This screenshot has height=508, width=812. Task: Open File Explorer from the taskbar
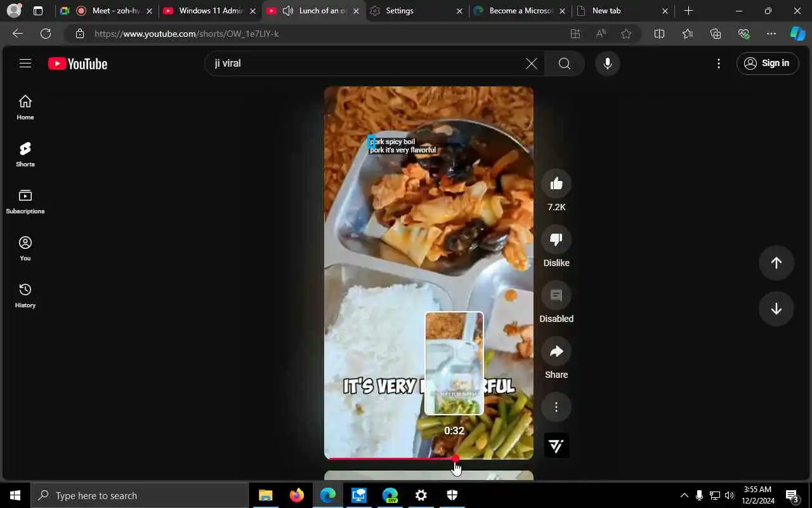265,495
